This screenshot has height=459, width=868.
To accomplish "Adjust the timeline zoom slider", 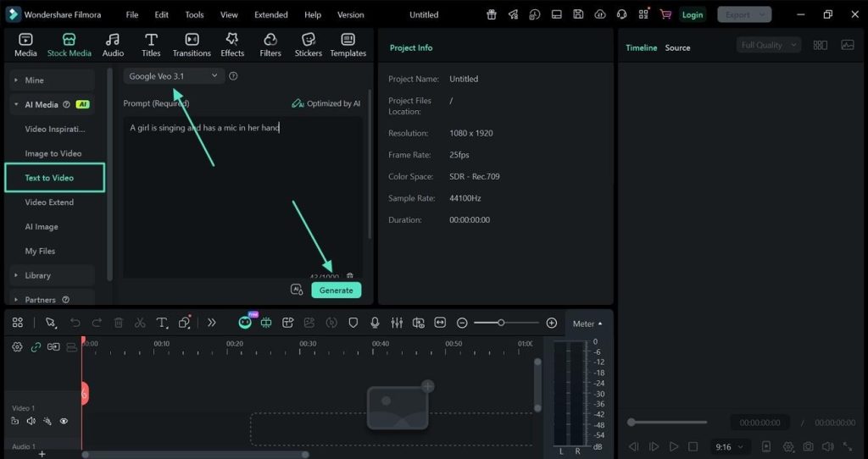I will click(502, 323).
